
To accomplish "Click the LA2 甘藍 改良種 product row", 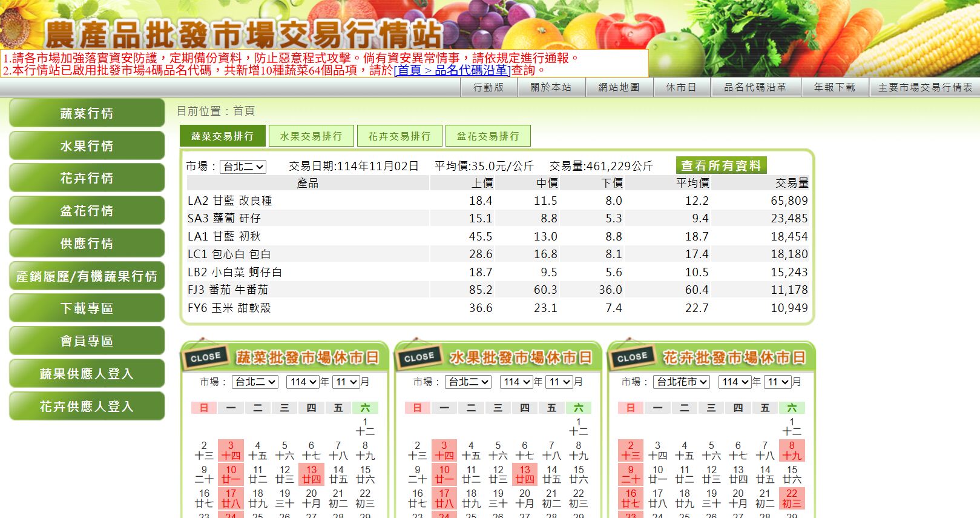I will tap(230, 201).
